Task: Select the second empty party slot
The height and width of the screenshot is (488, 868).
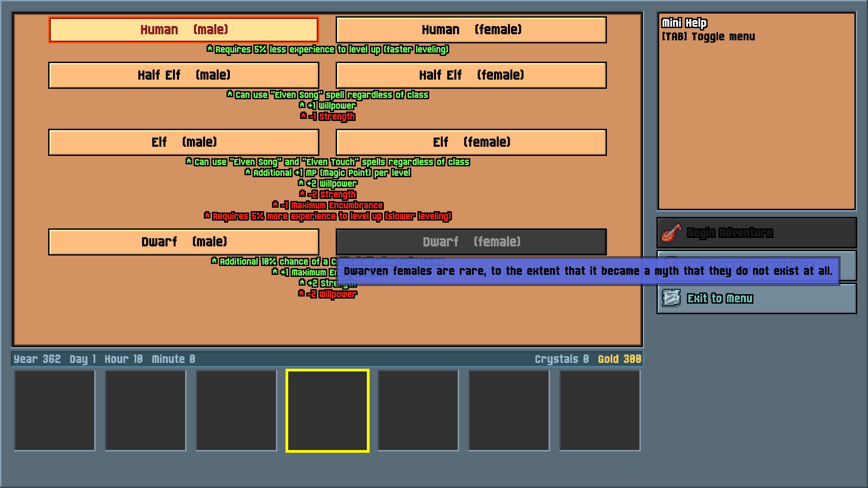Action: 145,411
